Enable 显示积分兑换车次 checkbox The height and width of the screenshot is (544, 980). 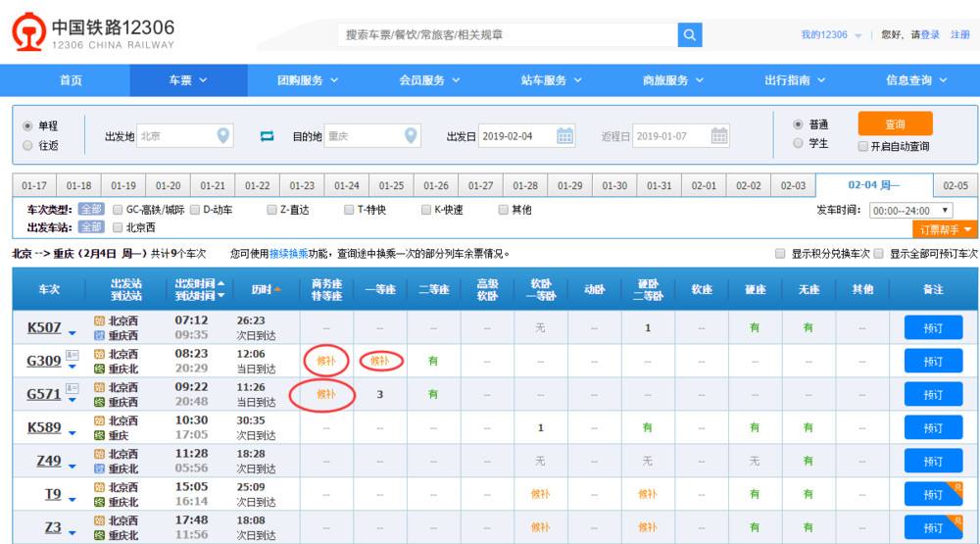[x=780, y=253]
